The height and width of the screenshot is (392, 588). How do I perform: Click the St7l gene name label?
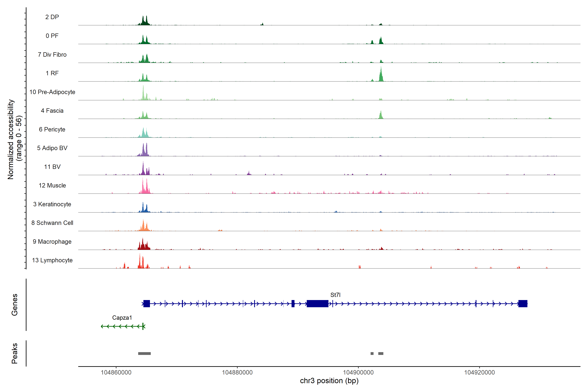click(x=335, y=295)
